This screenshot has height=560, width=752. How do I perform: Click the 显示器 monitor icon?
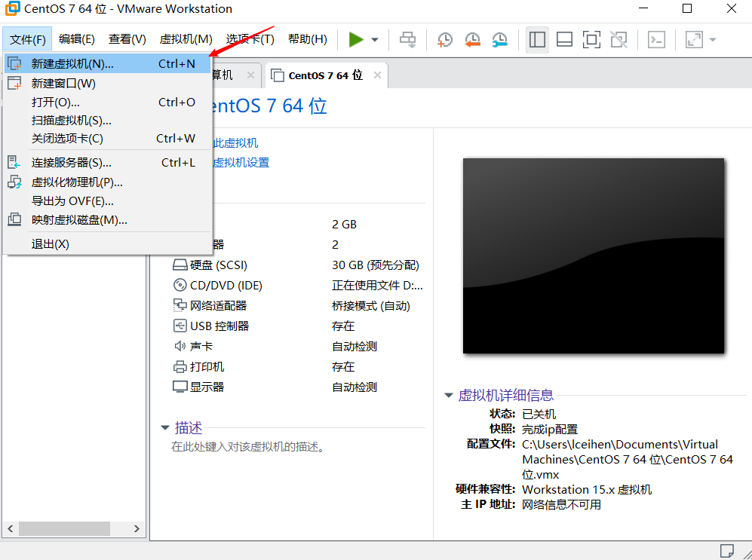tap(180, 387)
